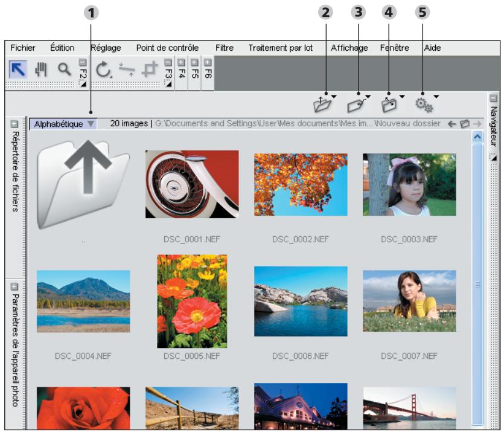The image size is (504, 432).
Task: Click the vertical scrollbar thumb
Action: (477, 284)
